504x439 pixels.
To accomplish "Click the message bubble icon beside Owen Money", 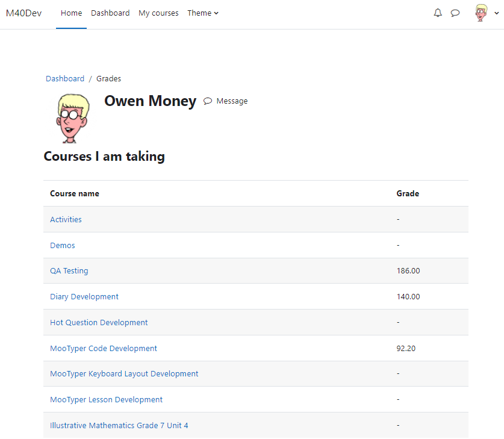I will [208, 101].
